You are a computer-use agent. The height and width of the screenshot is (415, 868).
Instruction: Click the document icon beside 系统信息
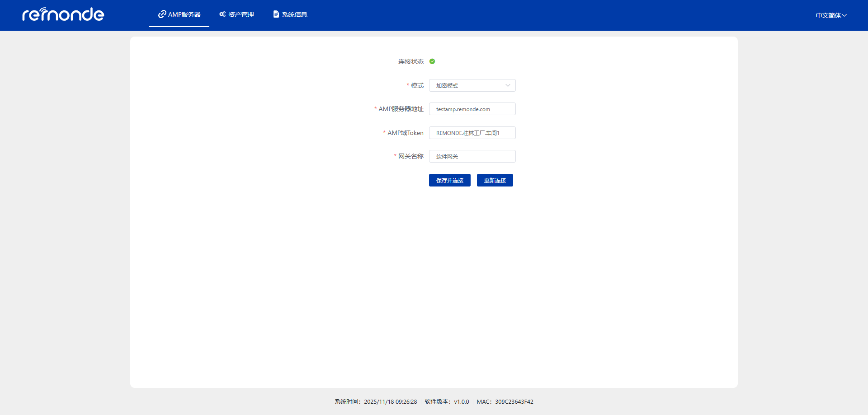[276, 14]
